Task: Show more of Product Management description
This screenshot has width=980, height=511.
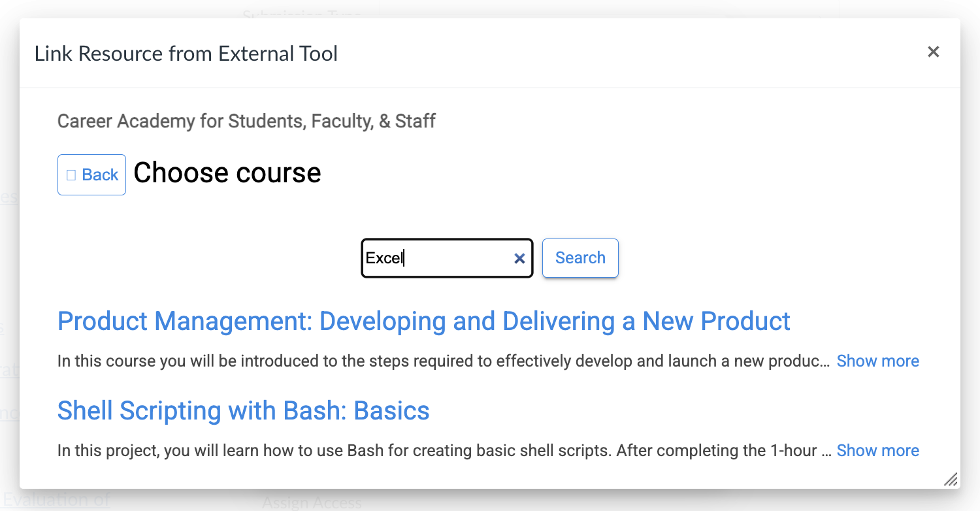Action: [x=877, y=361]
